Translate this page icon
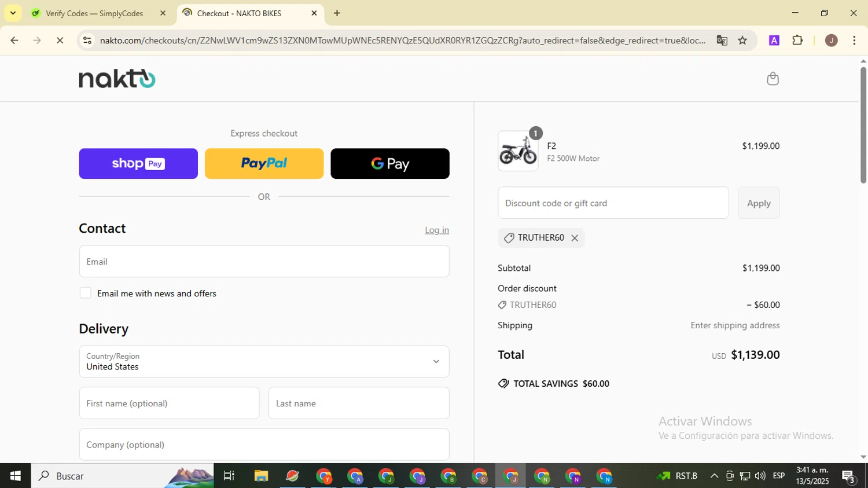Image resolution: width=868 pixels, height=488 pixels. tap(722, 41)
